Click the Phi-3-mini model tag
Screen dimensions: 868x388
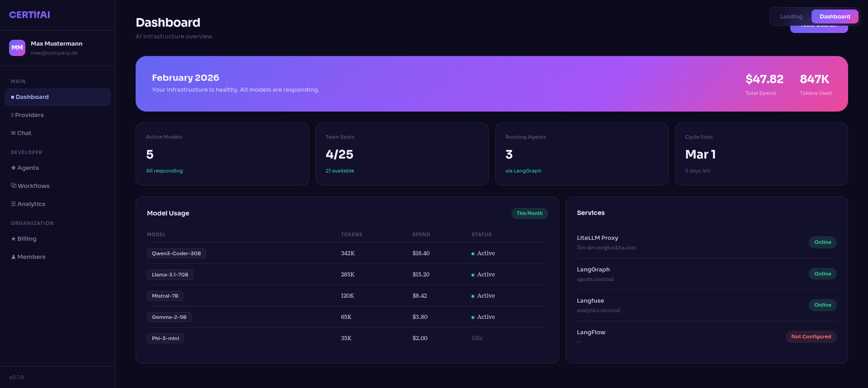coord(165,338)
